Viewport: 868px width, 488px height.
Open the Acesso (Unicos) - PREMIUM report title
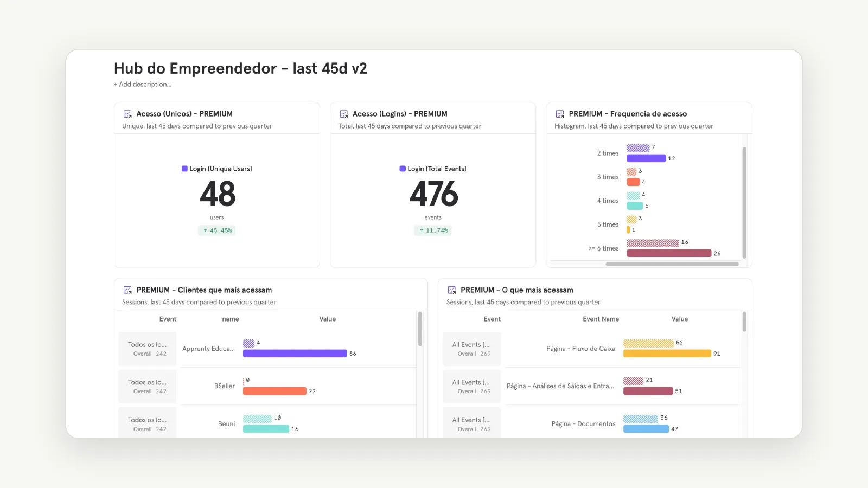click(x=184, y=114)
